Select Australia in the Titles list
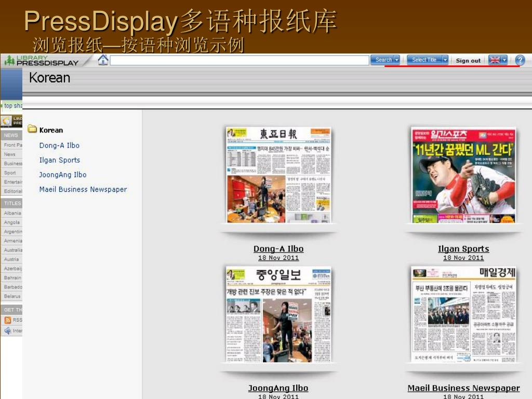 point(12,250)
